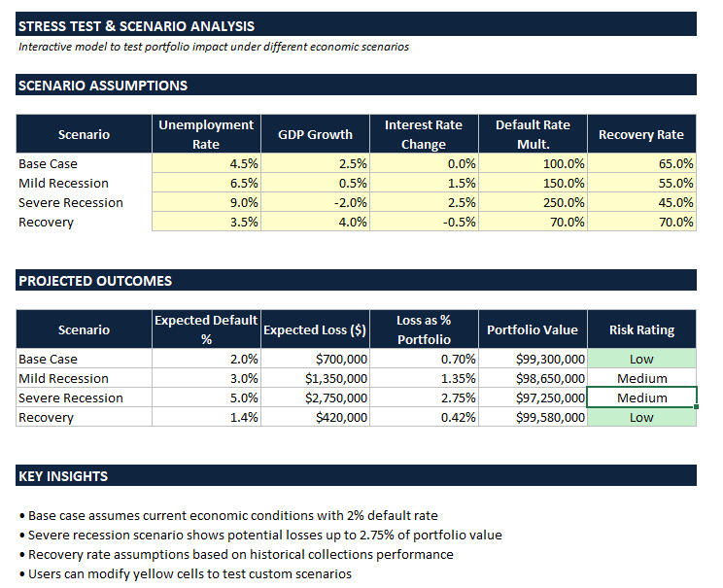Click the green Low rating for Base Case
Screen dimensions: 723x588
[641, 360]
